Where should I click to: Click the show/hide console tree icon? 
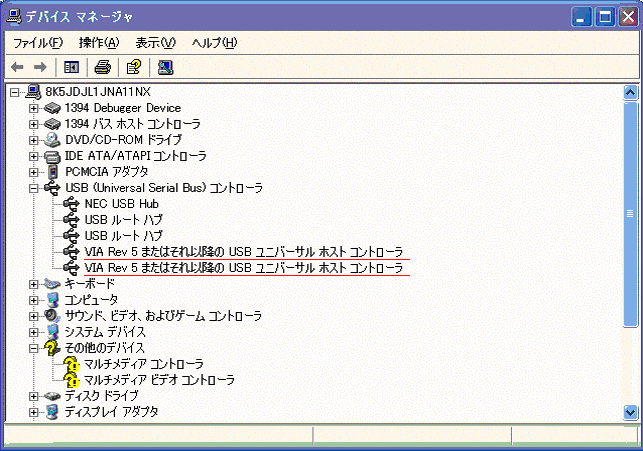(71, 67)
